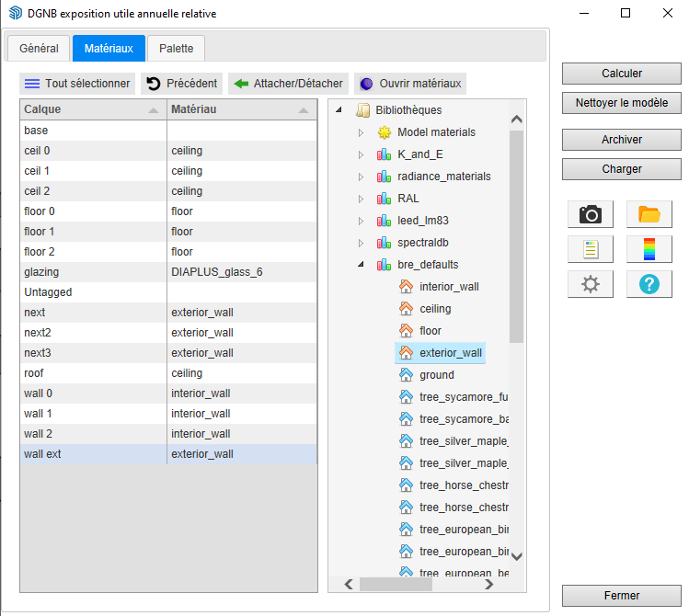Open help with the question mark icon
The height and width of the screenshot is (616, 689).
coord(649,284)
